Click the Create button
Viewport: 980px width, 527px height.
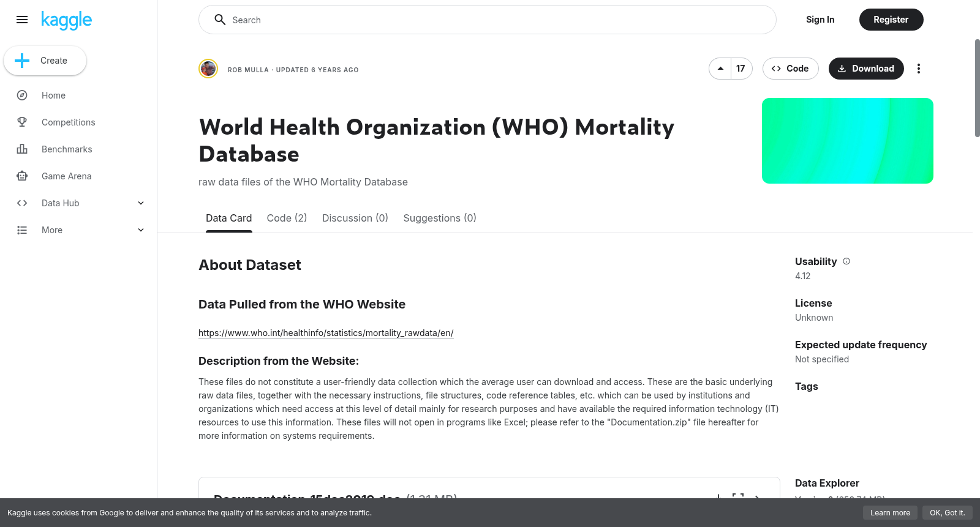[45, 61]
